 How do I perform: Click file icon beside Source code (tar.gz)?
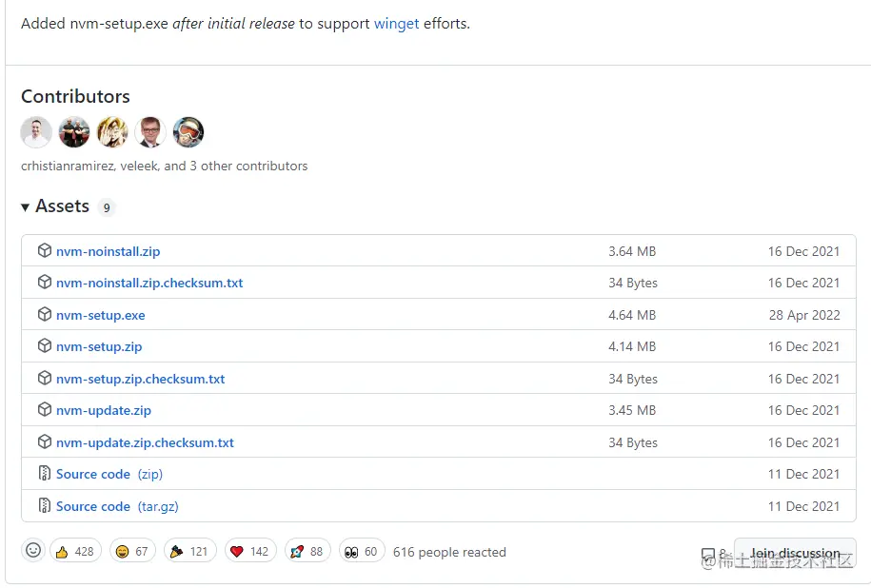44,506
